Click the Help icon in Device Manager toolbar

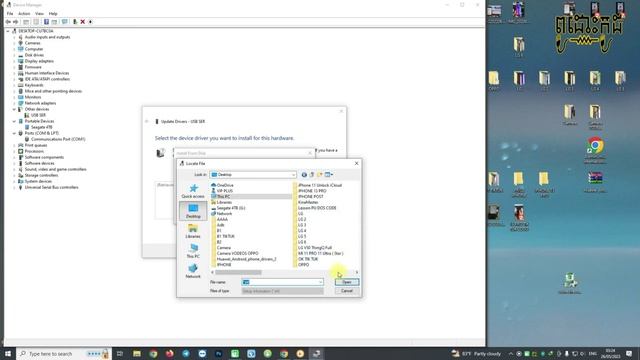click(x=46, y=22)
